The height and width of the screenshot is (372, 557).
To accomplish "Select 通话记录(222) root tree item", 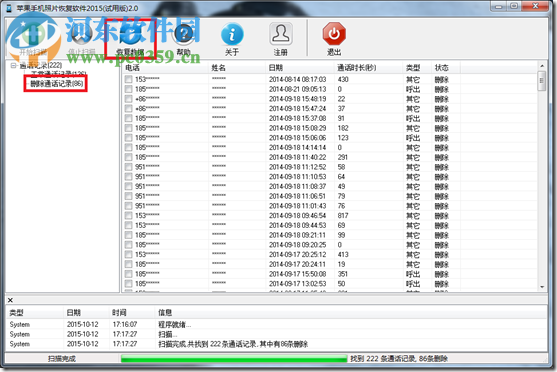I will 40,65.
